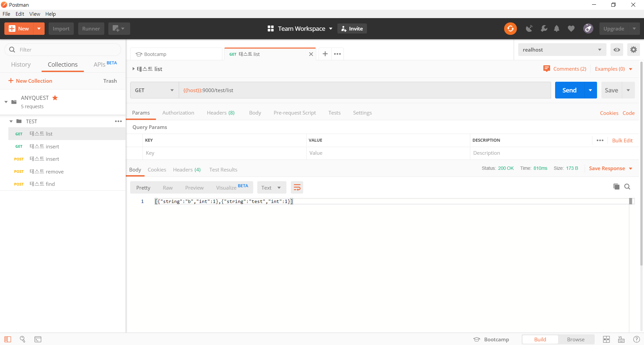Screen dimensions: 644x345
Task: Open Find and Replace in status bar
Action: (22, 339)
